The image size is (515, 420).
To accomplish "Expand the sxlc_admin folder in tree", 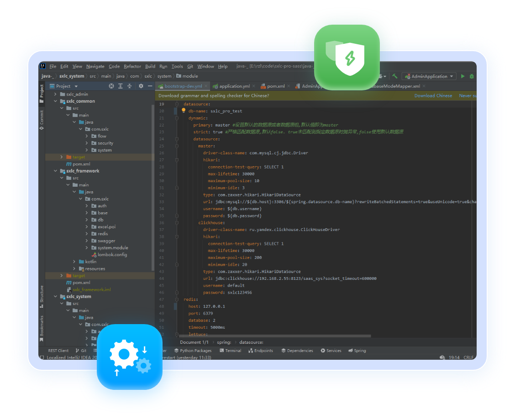I will [56, 94].
